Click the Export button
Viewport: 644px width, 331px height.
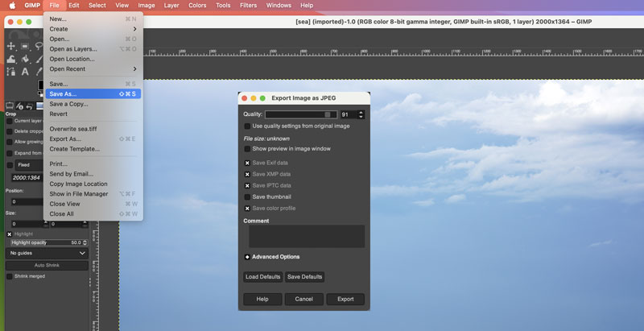pyautogui.click(x=345, y=299)
